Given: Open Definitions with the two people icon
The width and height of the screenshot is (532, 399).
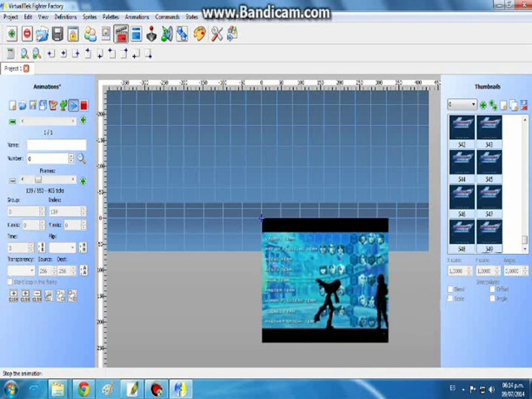Looking at the screenshot, I should click(x=90, y=34).
